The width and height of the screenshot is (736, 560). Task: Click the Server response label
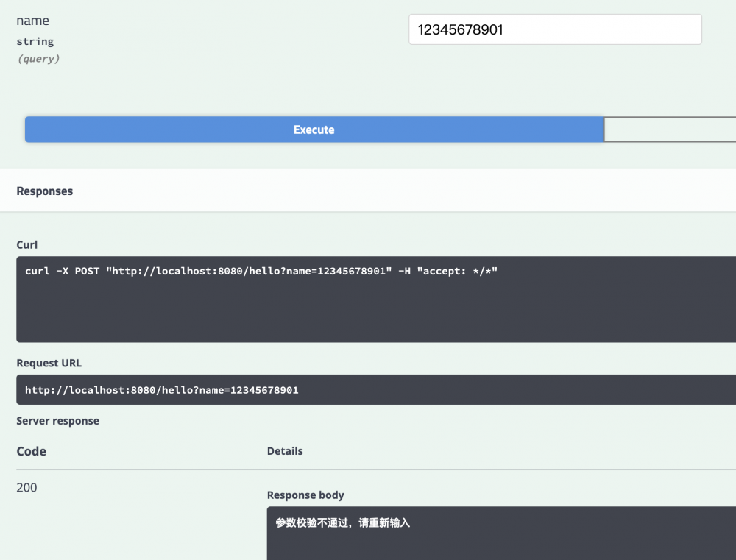click(x=57, y=421)
